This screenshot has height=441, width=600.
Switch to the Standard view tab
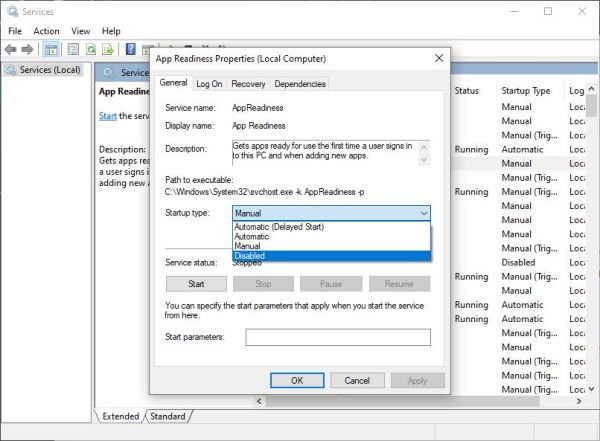[x=168, y=416]
